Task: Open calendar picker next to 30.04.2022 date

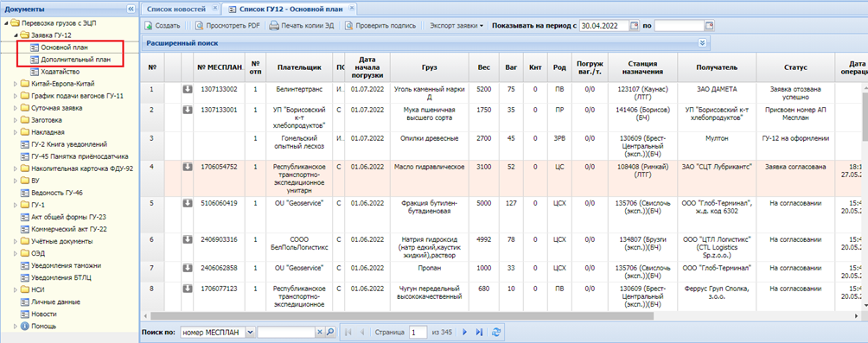Action: pos(635,25)
